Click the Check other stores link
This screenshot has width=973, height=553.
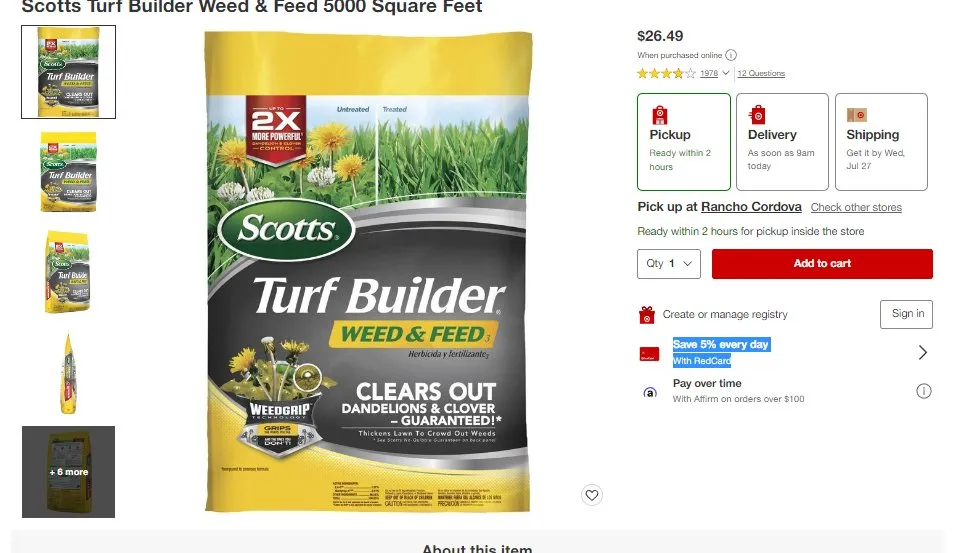pyautogui.click(x=856, y=207)
